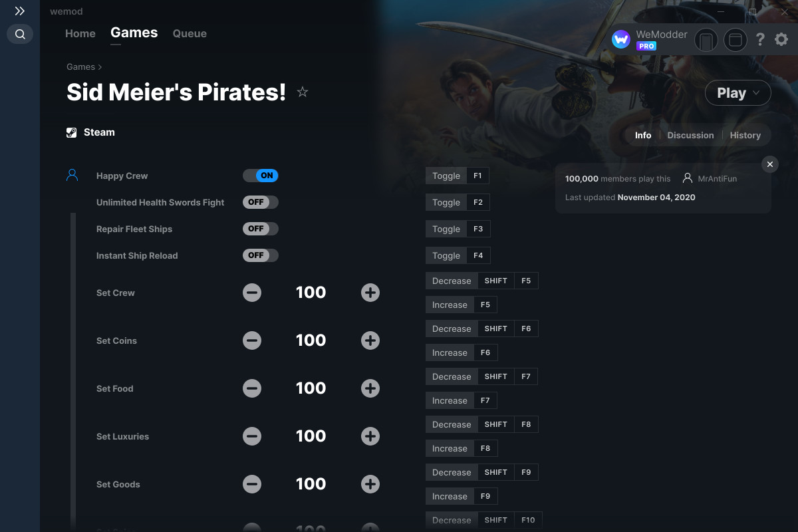The image size is (798, 532).
Task: Open help question mark icon
Action: pyautogui.click(x=760, y=40)
